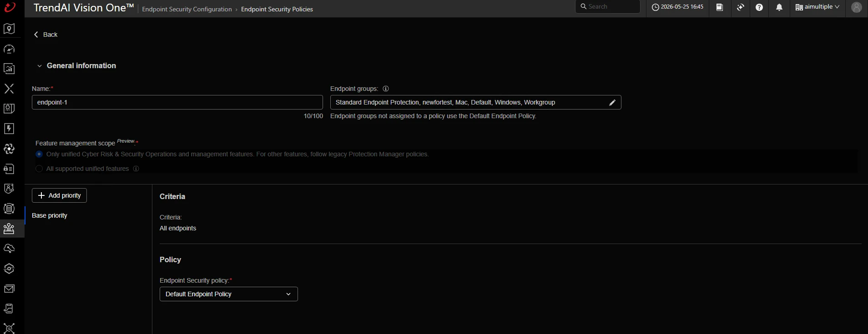The height and width of the screenshot is (334, 868).
Task: Open the map pin sidebar icon
Action: pos(9,29)
